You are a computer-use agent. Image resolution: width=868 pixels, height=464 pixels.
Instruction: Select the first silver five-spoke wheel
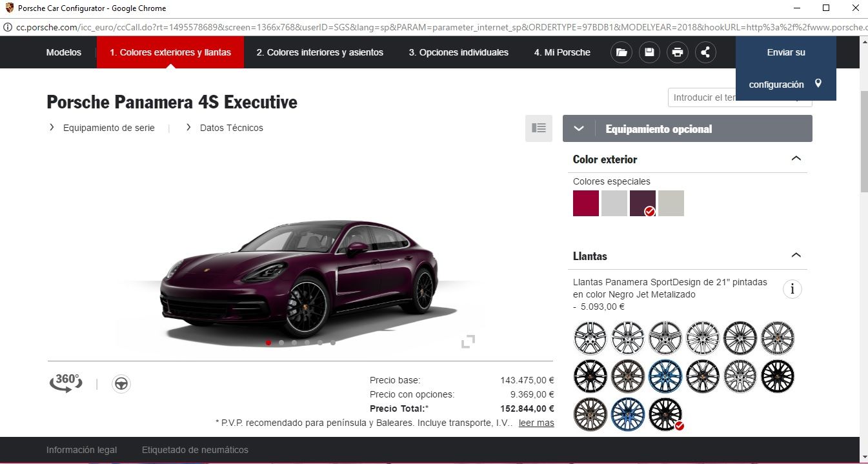590,338
